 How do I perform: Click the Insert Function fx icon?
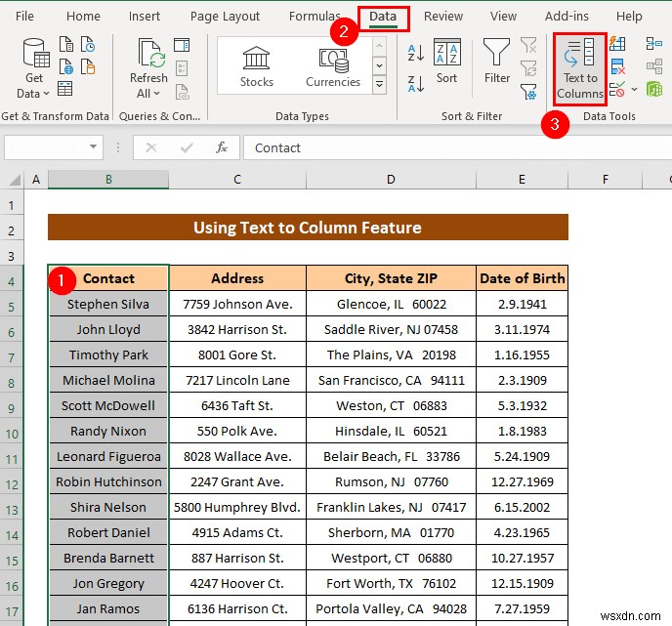222,147
